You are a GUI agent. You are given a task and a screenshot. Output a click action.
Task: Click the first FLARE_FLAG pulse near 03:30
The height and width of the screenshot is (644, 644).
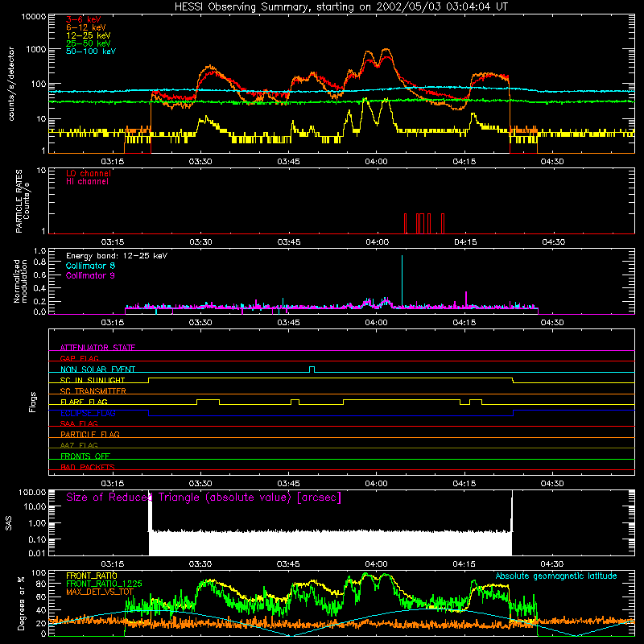208,401
